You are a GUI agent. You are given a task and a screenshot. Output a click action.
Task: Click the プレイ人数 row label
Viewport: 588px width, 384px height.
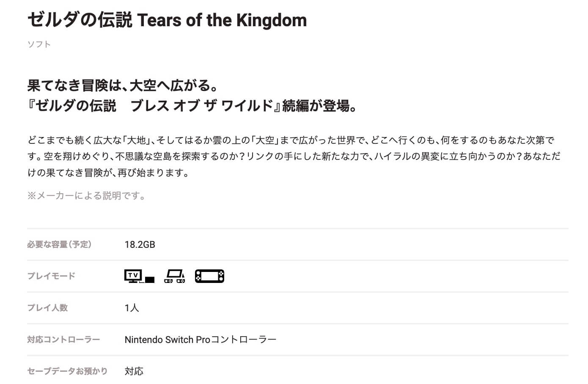click(x=47, y=308)
